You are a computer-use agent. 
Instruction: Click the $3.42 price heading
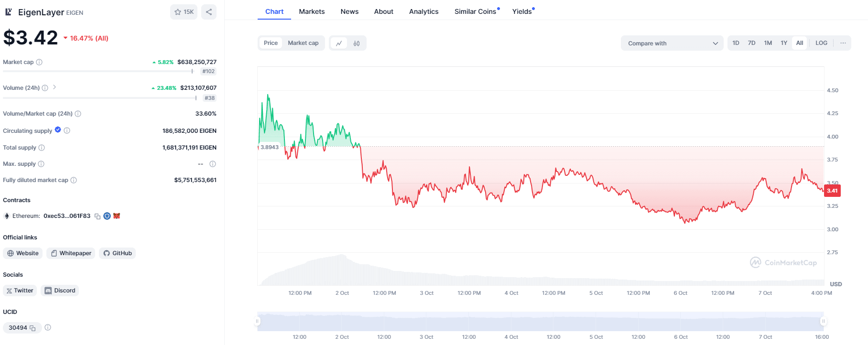[31, 38]
